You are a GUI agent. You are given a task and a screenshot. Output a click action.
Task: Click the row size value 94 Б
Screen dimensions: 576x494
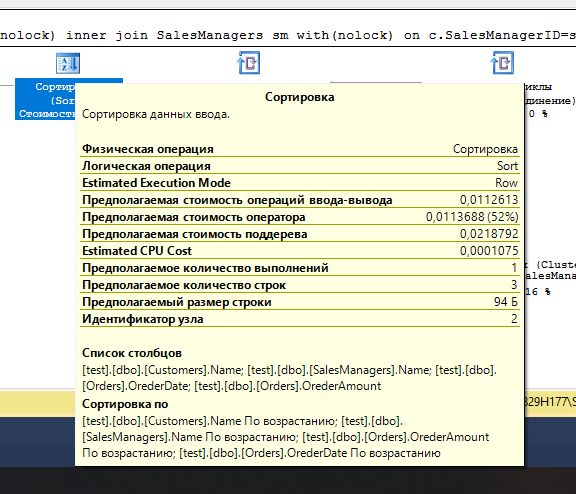(506, 302)
